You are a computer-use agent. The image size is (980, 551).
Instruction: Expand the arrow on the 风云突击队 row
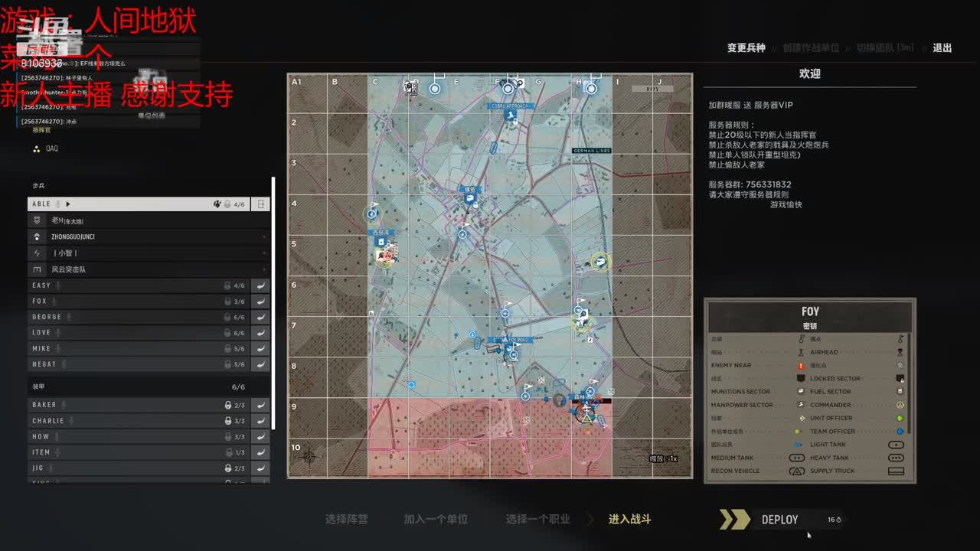(265, 269)
